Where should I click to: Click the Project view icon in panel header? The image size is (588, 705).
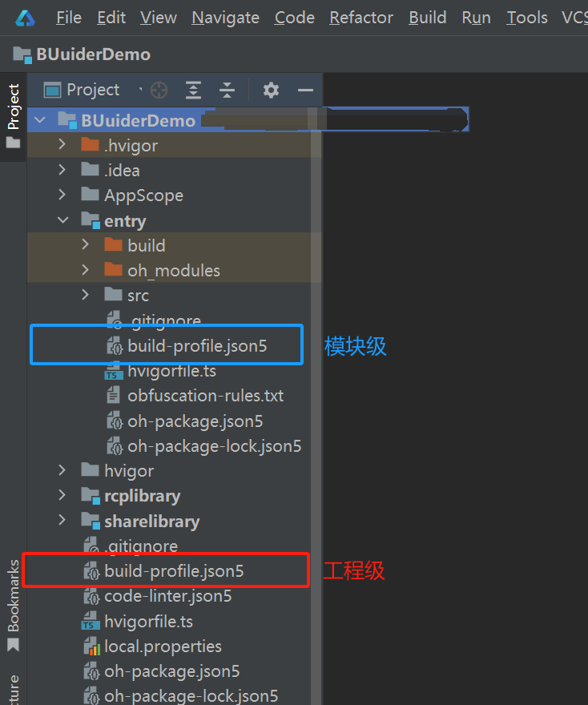[x=52, y=90]
